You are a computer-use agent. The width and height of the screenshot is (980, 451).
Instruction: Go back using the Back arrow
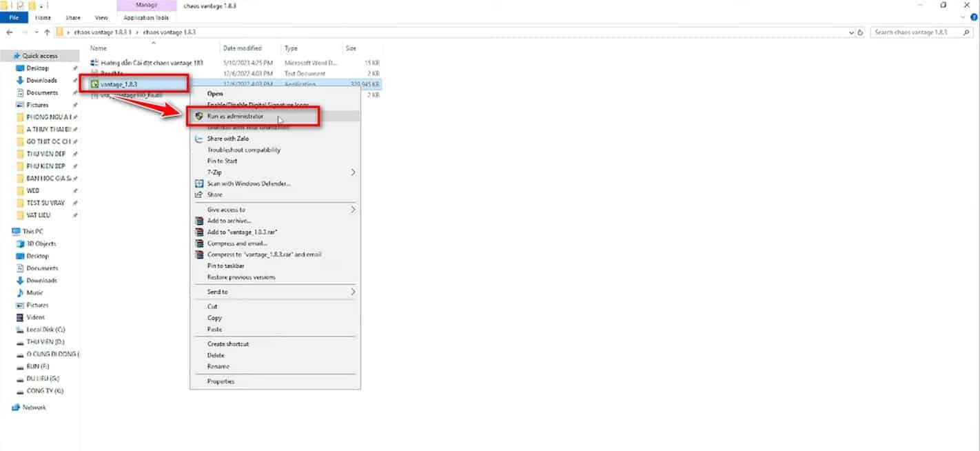click(9, 32)
